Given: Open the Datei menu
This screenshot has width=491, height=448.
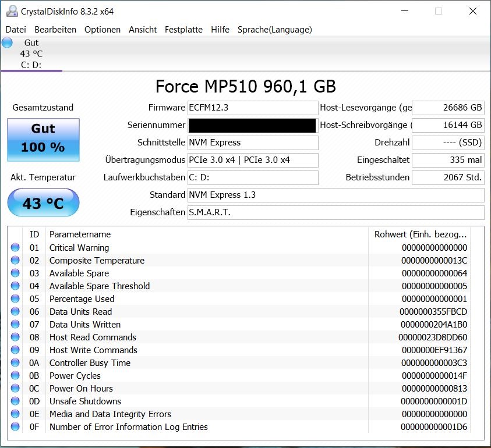Looking at the screenshot, I should pyautogui.click(x=16, y=30).
